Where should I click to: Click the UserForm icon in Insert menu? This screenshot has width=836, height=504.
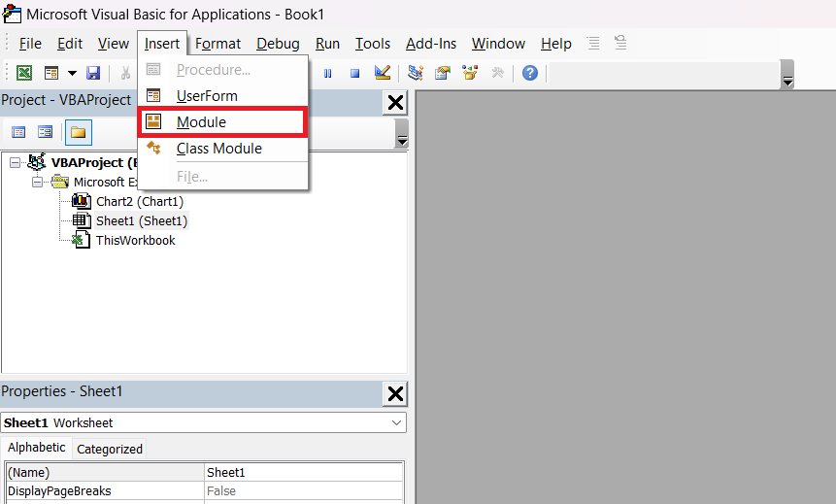click(x=153, y=95)
